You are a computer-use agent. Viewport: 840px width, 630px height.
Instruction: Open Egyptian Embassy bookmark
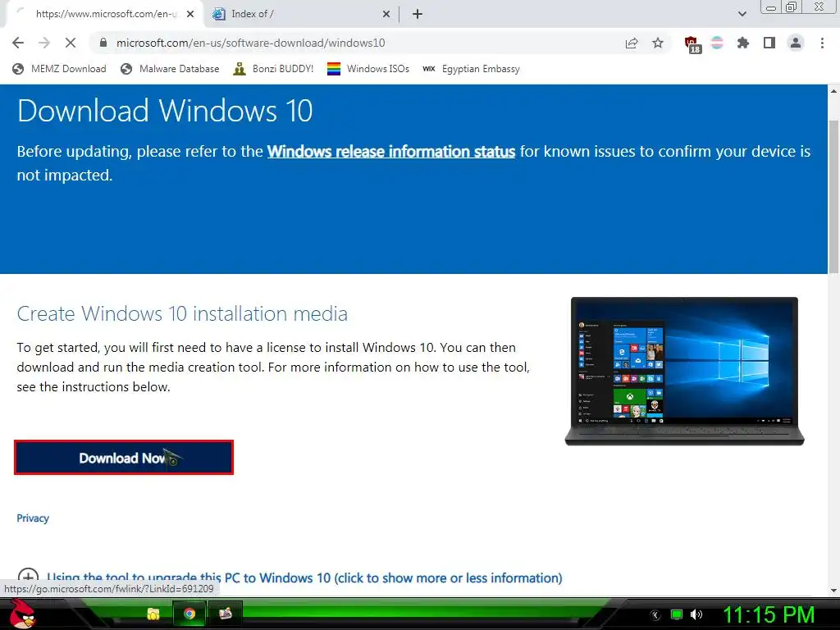click(x=471, y=69)
